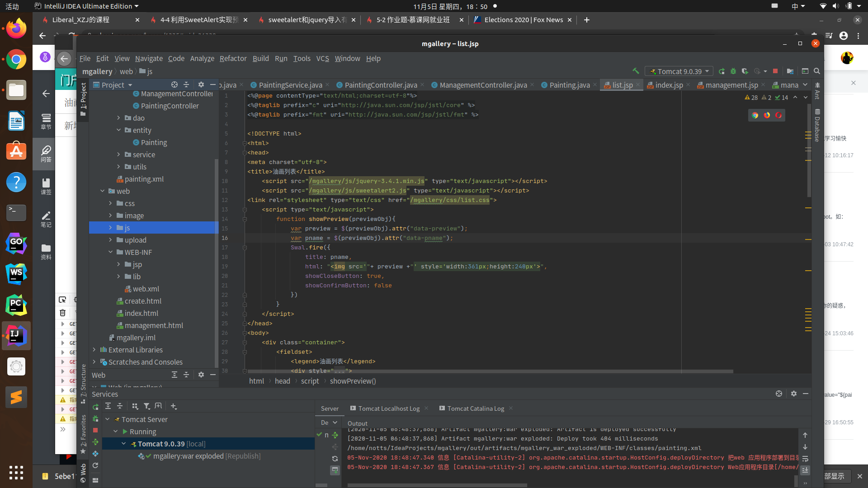This screenshot has height=488, width=868.
Task: Click the Project panel locate/select opened file icon
Action: click(175, 84)
